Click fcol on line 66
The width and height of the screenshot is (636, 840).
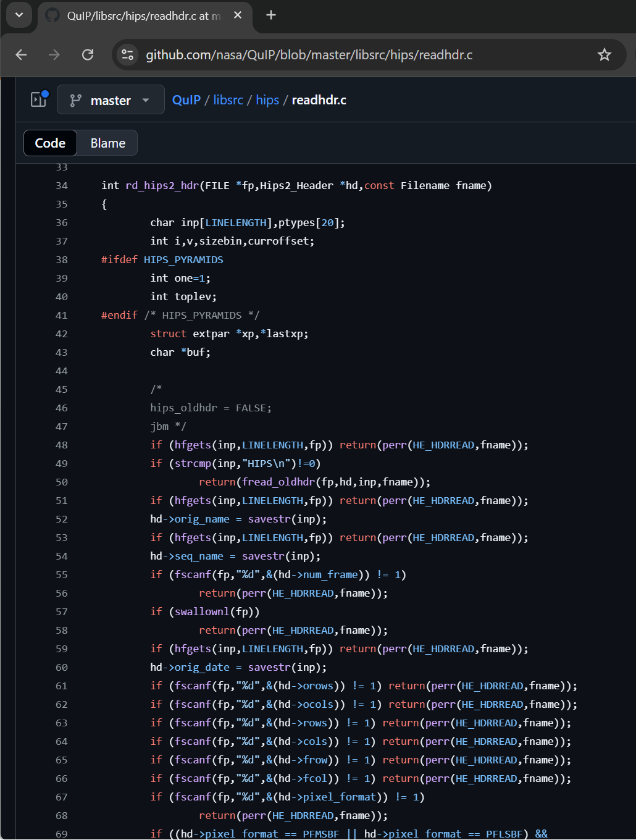(316, 778)
